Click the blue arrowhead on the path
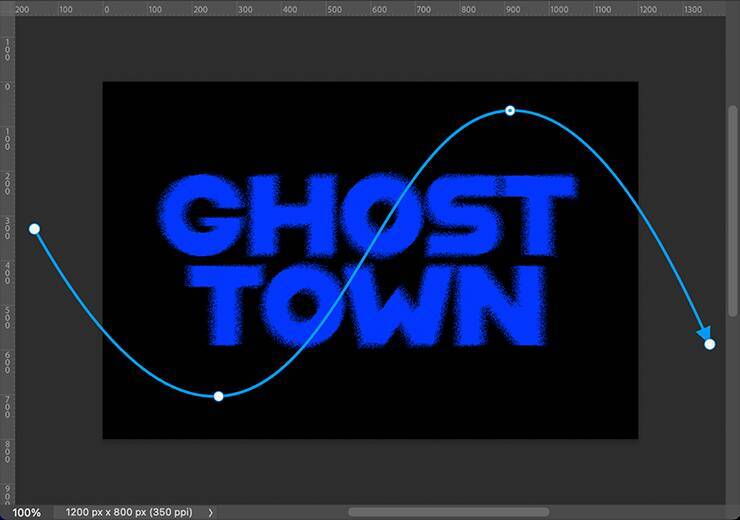740x520 pixels. [704, 333]
